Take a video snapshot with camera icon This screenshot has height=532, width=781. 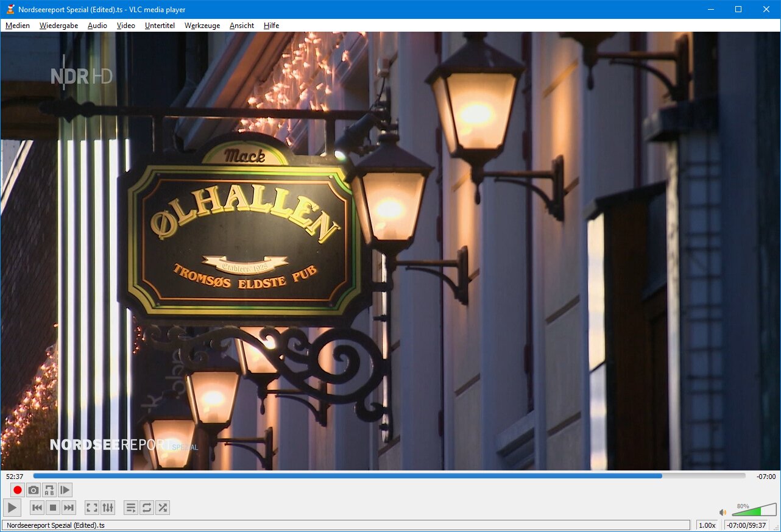(34, 490)
